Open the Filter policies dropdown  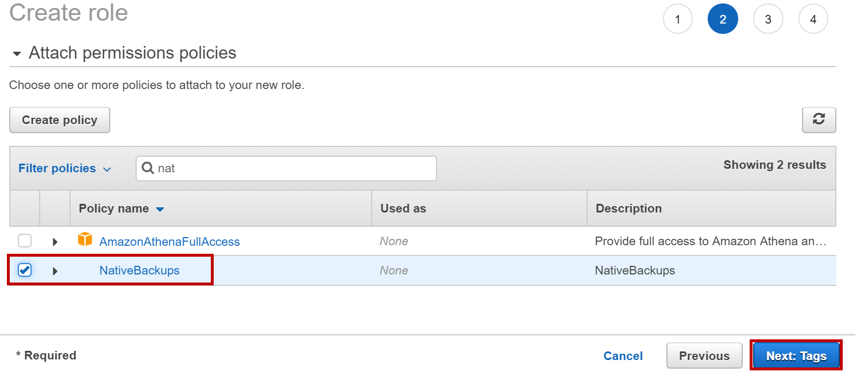[x=64, y=168]
